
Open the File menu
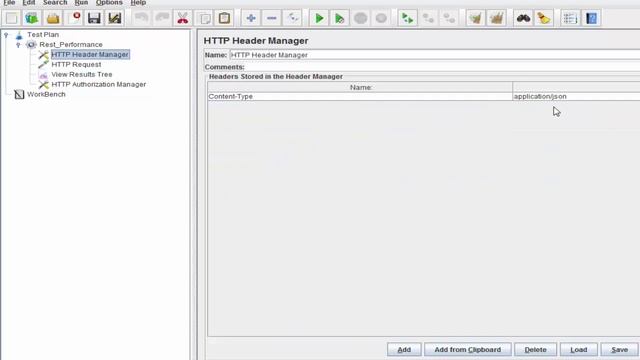(9, 3)
